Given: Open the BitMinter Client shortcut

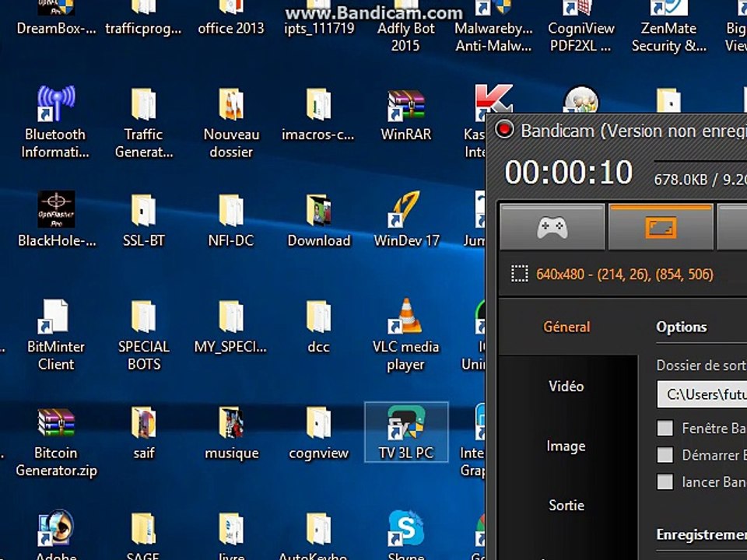Looking at the screenshot, I should tap(56, 334).
